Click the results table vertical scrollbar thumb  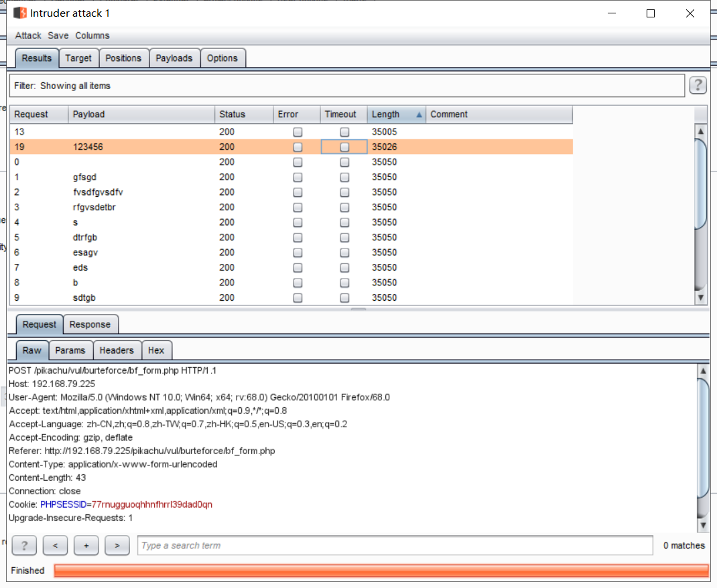(x=700, y=183)
